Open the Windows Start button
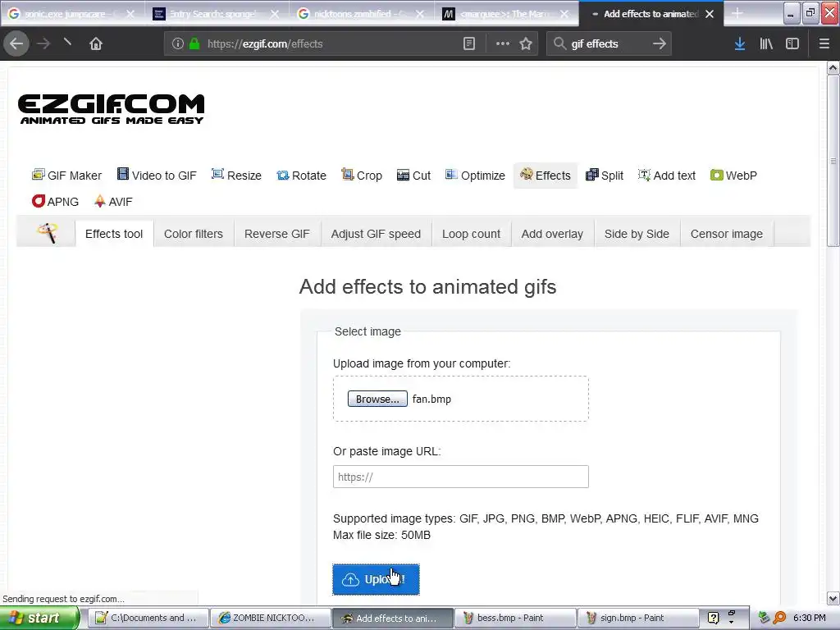This screenshot has height=630, width=840. [39, 618]
